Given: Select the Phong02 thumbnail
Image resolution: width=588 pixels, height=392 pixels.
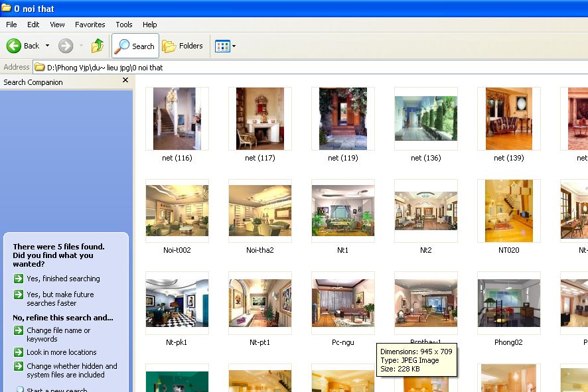Looking at the screenshot, I should [x=509, y=303].
